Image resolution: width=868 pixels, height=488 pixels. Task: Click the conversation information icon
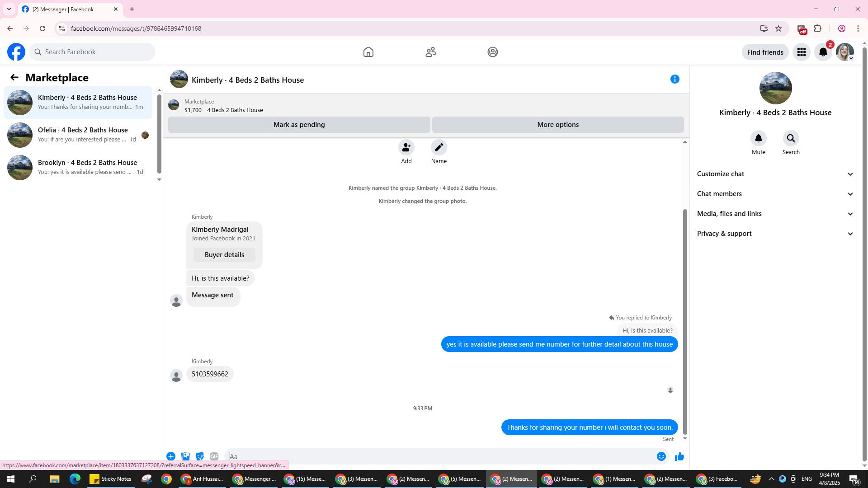coord(675,80)
